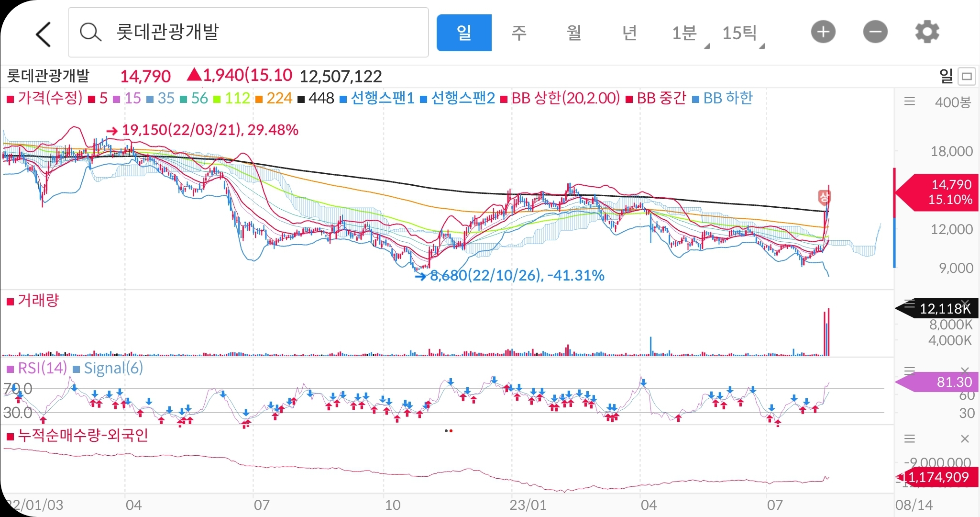This screenshot has width=980, height=517.
Task: Switch to the 주 (weekly) tab
Action: point(519,33)
